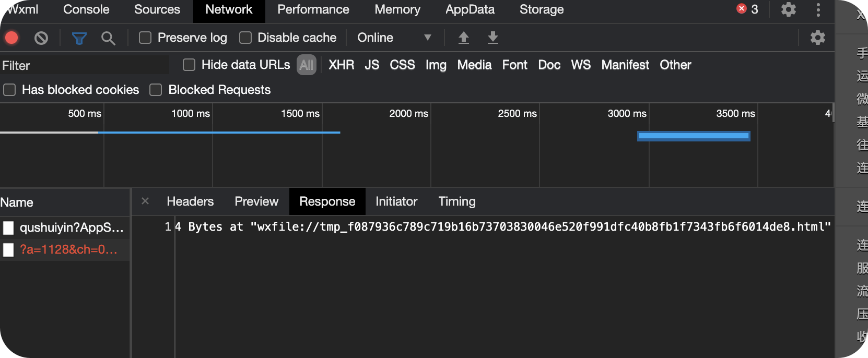Open the three-dot more options menu

tap(818, 9)
